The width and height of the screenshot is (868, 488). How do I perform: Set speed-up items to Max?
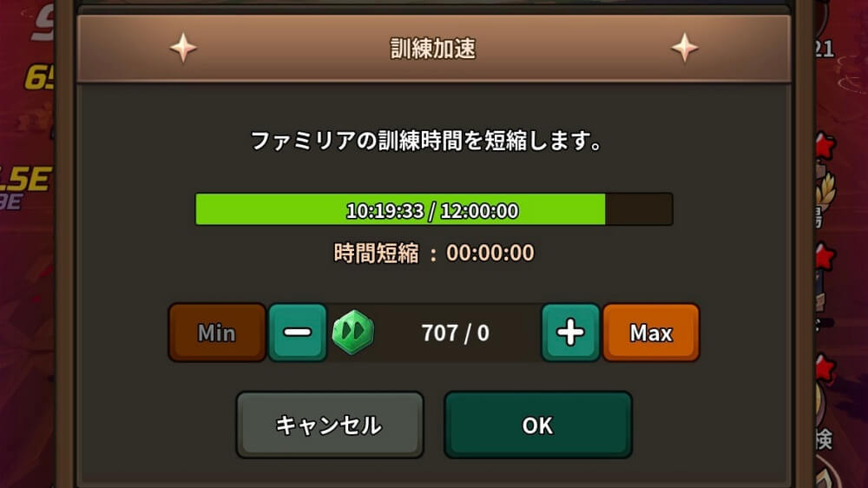tap(651, 333)
